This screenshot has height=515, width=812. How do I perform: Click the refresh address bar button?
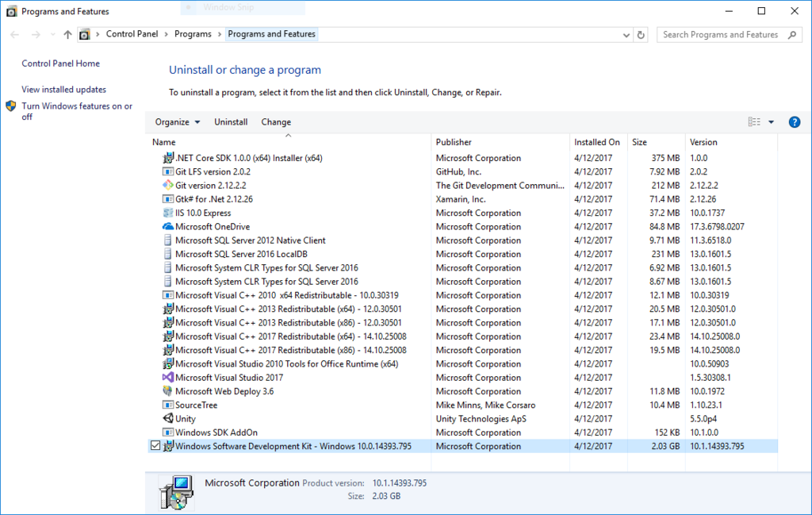[x=641, y=35]
